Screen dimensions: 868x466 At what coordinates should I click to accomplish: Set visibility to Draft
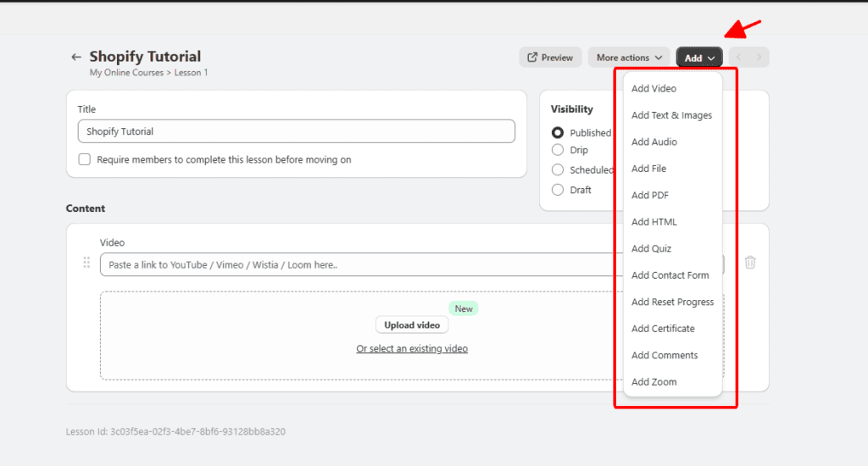point(558,190)
